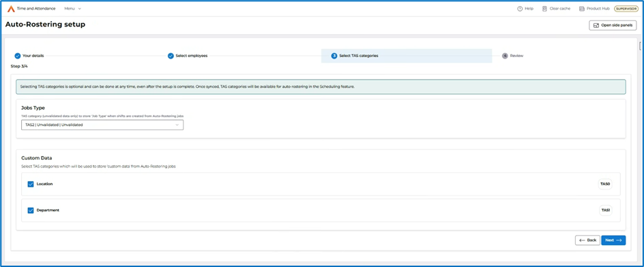The image size is (644, 267).
Task: Click the Help question mark icon
Action: [520, 9]
